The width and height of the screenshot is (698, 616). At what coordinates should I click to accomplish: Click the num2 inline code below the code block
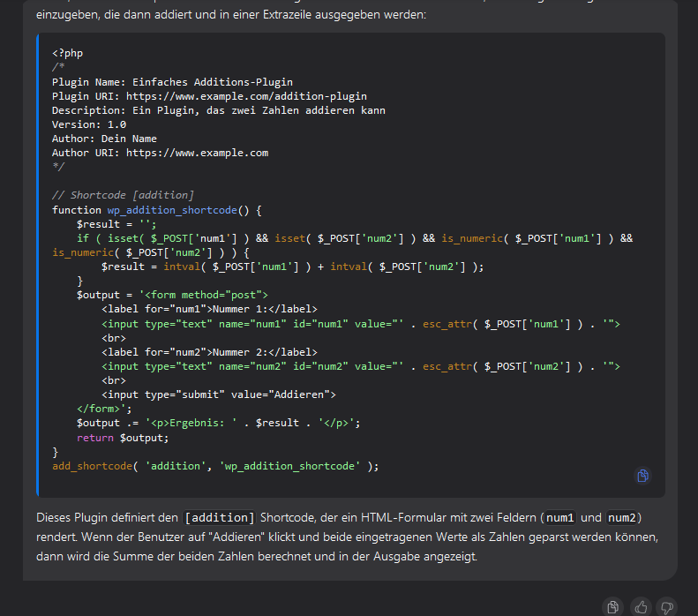tap(621, 517)
